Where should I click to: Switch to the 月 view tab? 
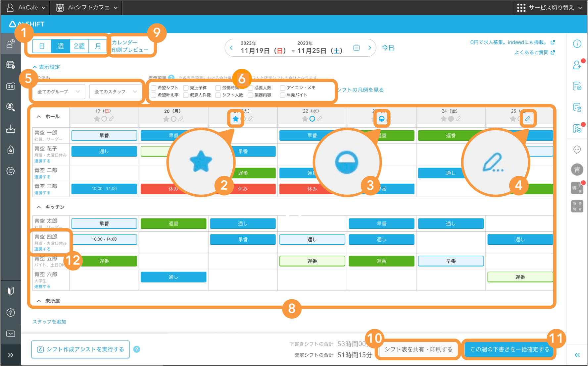[98, 46]
